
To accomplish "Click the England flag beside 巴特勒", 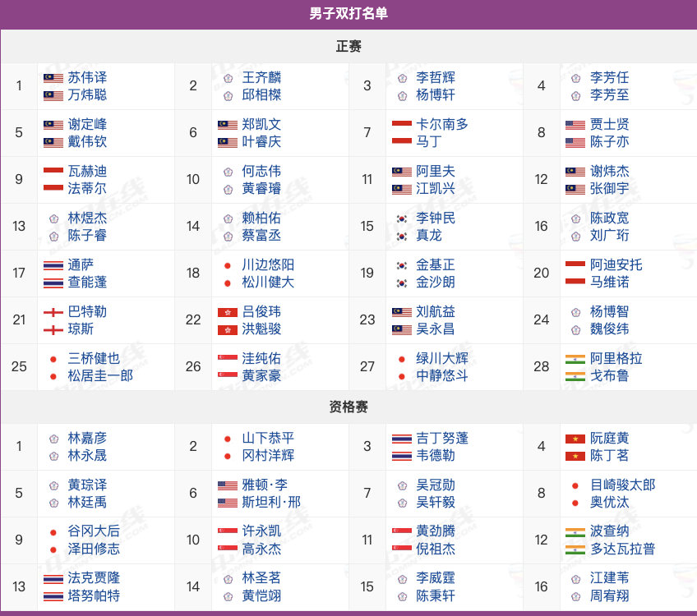I will [x=53, y=313].
